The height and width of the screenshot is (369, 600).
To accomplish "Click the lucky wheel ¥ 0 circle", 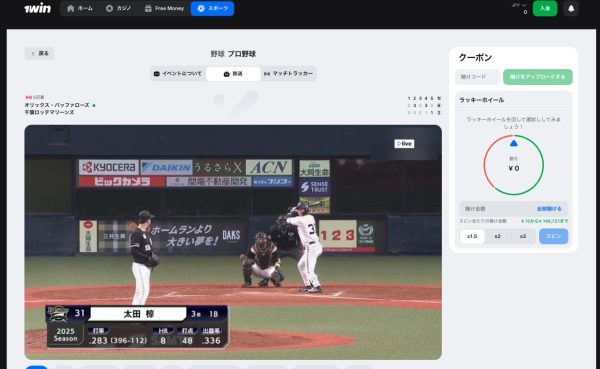I will point(514,165).
